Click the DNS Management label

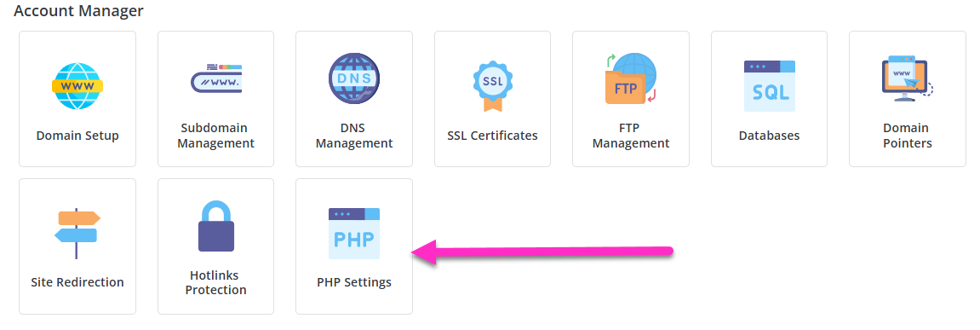(x=353, y=136)
